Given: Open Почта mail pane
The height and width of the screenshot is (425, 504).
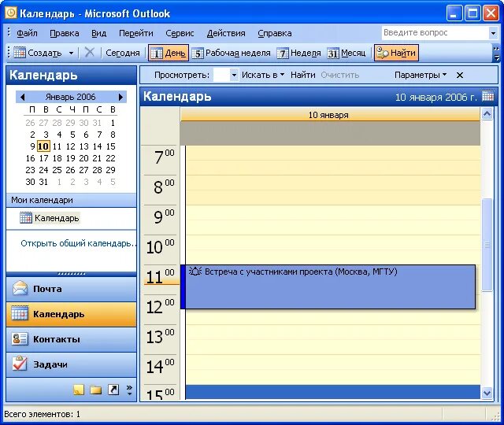Looking at the screenshot, I should (x=72, y=289).
